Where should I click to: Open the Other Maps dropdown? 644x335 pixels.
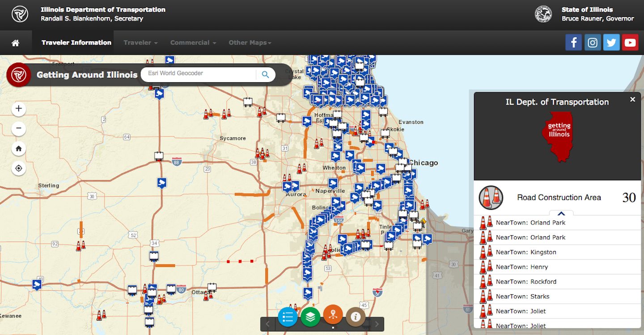(250, 42)
